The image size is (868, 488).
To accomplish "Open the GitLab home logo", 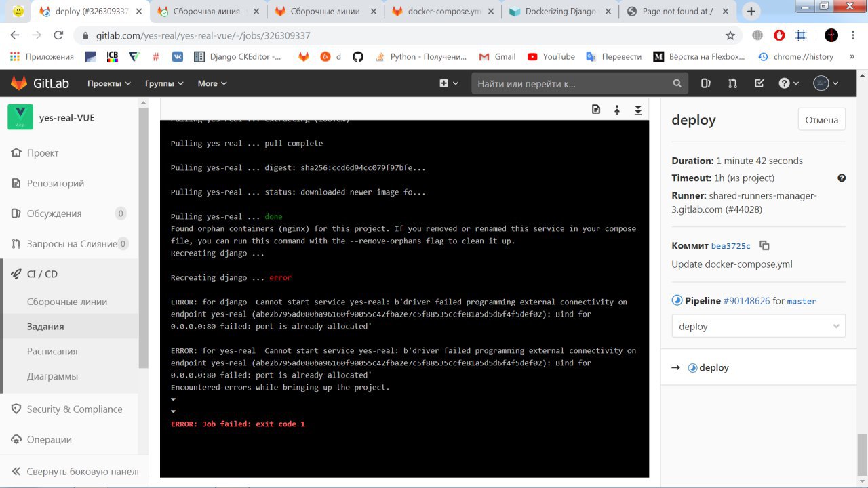I will pos(39,83).
